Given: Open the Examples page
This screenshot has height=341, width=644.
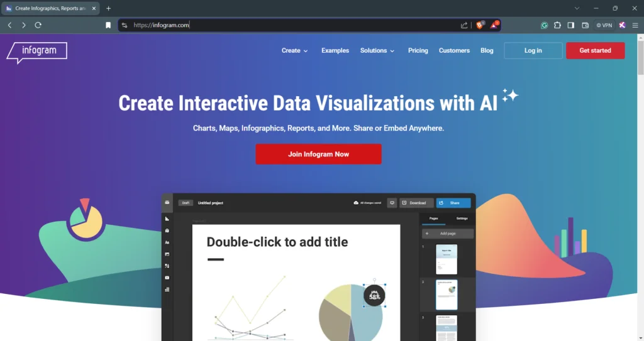Looking at the screenshot, I should tap(335, 50).
